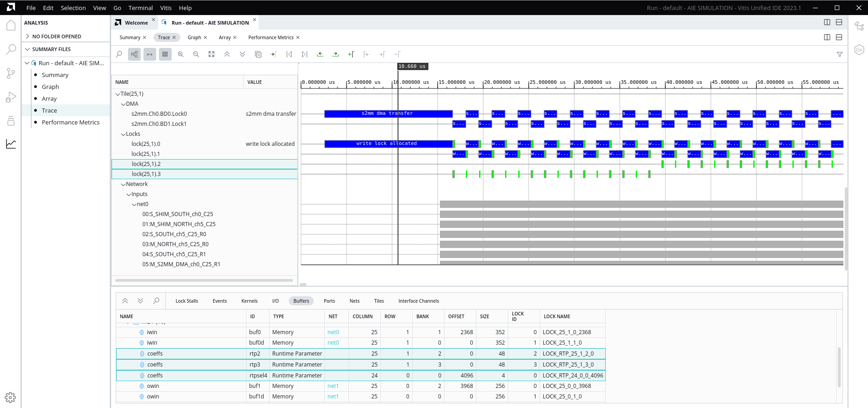Click the zoom-to-fit icon in trace toolbar

(212, 54)
